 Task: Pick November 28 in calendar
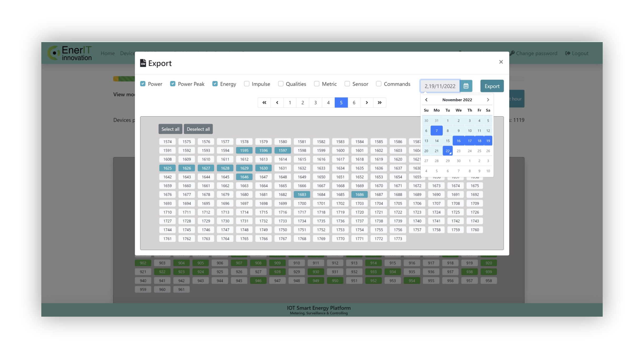(x=437, y=161)
